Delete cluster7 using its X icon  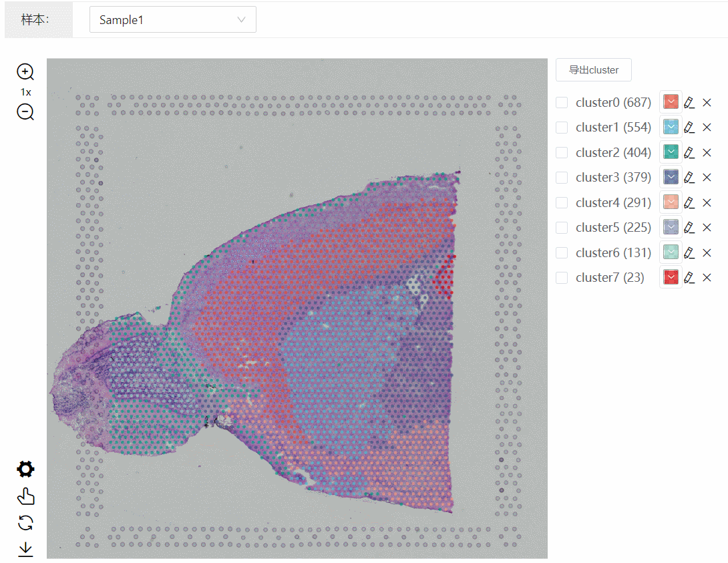coord(707,278)
